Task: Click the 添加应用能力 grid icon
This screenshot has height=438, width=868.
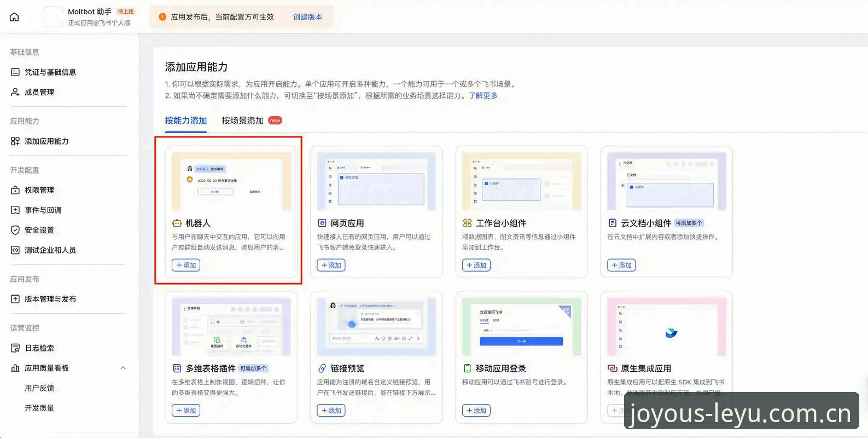Action: pos(15,141)
